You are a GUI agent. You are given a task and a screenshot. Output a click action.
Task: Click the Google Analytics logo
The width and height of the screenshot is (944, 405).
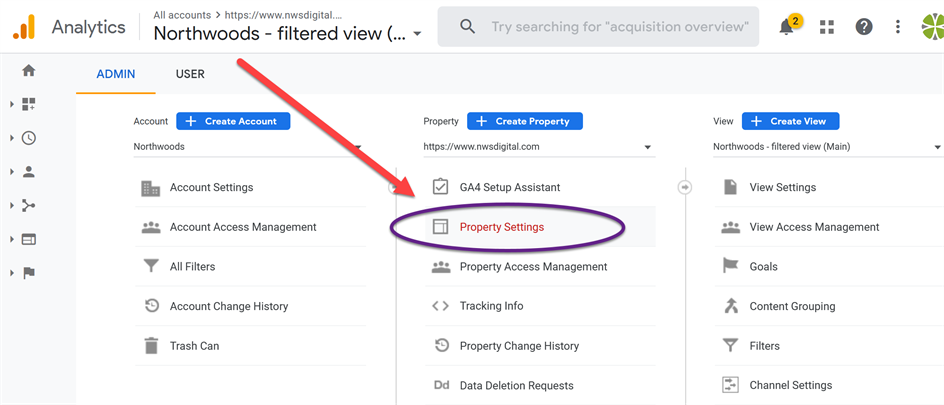point(24,26)
